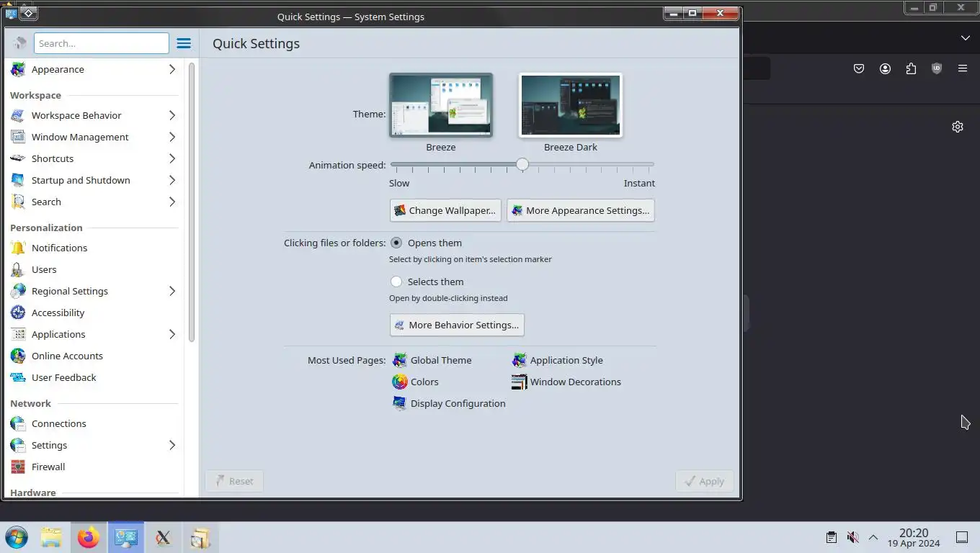Image resolution: width=980 pixels, height=553 pixels.
Task: Click the Workspace Behavior icon
Action: click(x=18, y=115)
